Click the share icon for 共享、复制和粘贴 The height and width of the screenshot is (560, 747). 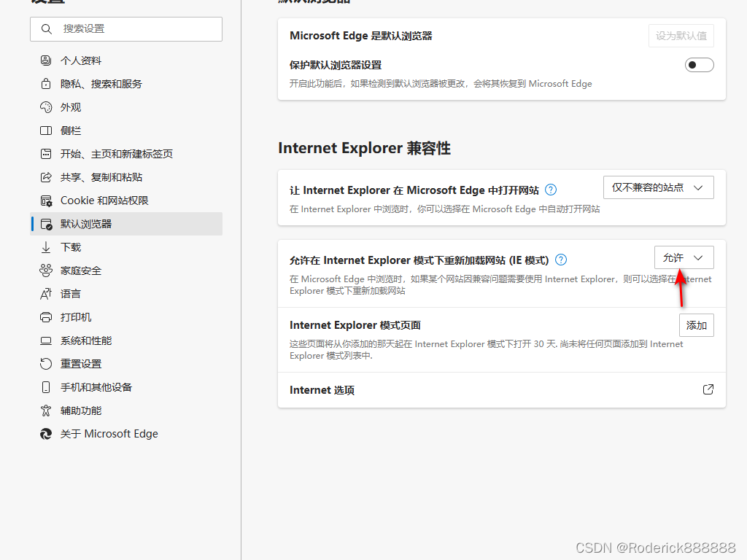pyautogui.click(x=46, y=177)
